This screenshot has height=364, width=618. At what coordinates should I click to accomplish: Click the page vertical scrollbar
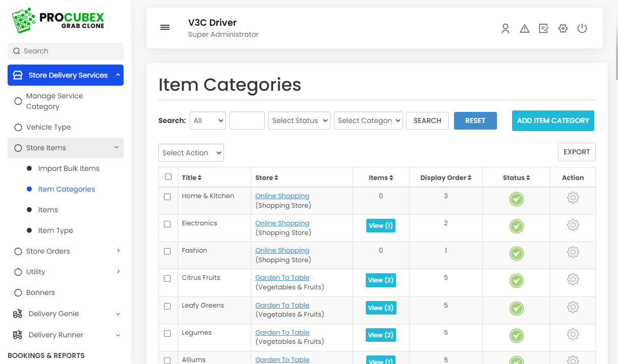(x=615, y=40)
